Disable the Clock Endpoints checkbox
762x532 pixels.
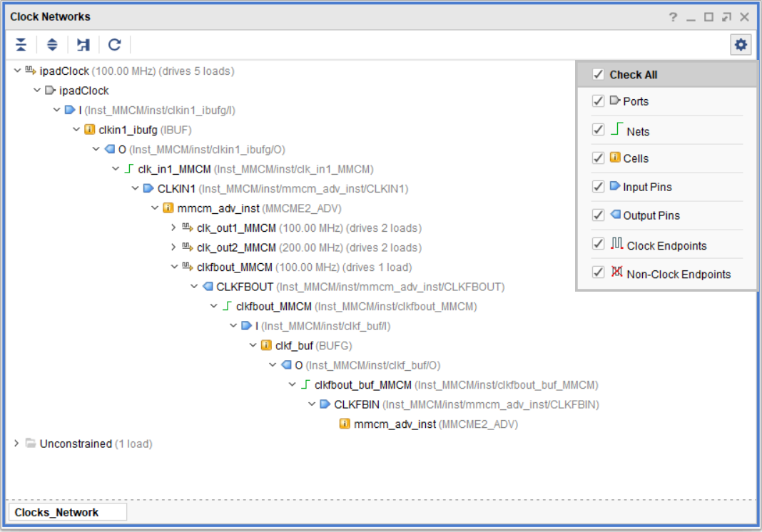tap(599, 245)
